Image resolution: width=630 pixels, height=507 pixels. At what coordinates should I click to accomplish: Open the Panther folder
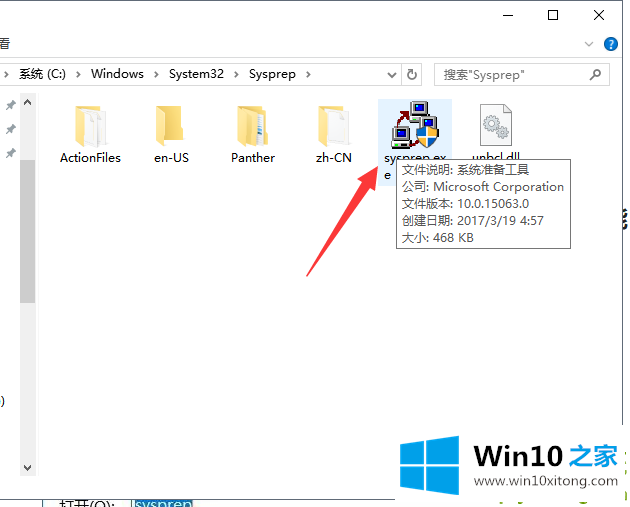pyautogui.click(x=253, y=134)
